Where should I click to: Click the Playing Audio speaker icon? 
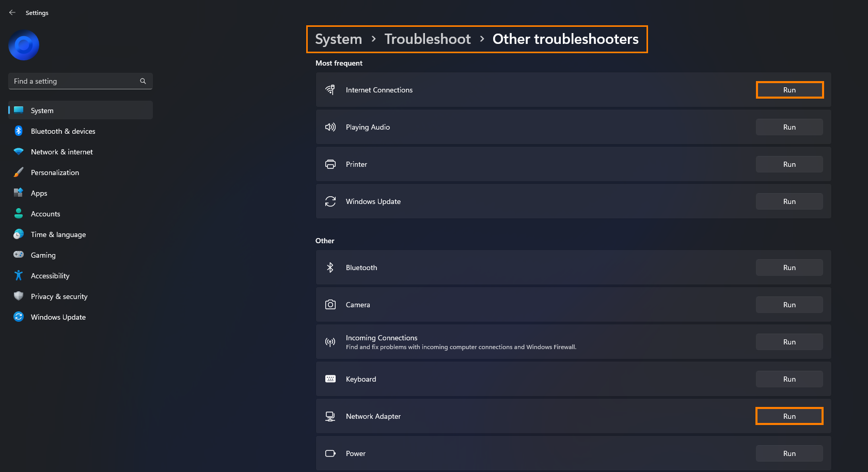point(330,127)
